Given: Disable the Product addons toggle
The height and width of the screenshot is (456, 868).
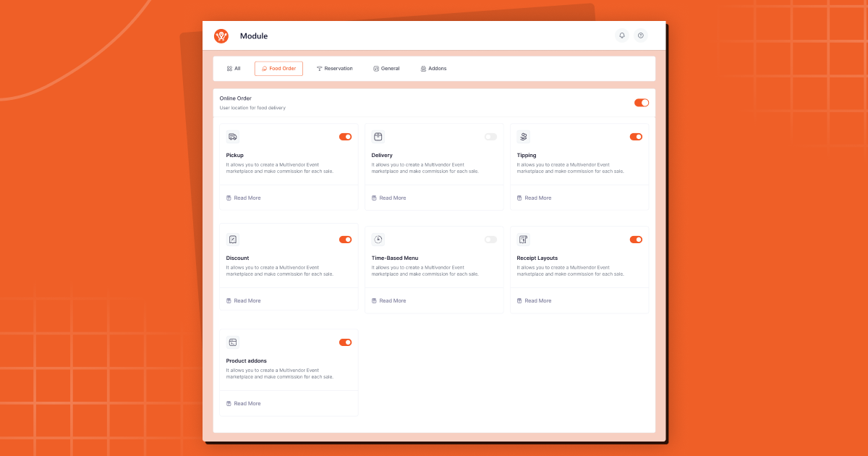Looking at the screenshot, I should point(346,342).
